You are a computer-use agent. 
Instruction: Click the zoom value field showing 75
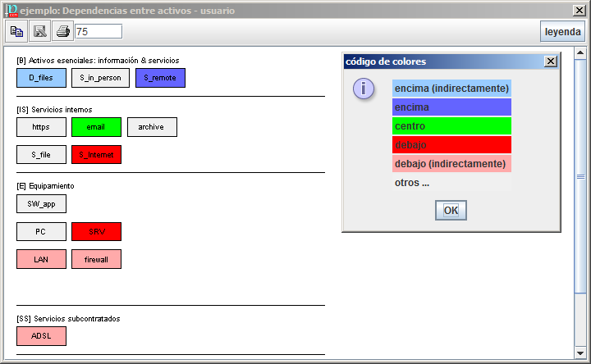tap(98, 31)
